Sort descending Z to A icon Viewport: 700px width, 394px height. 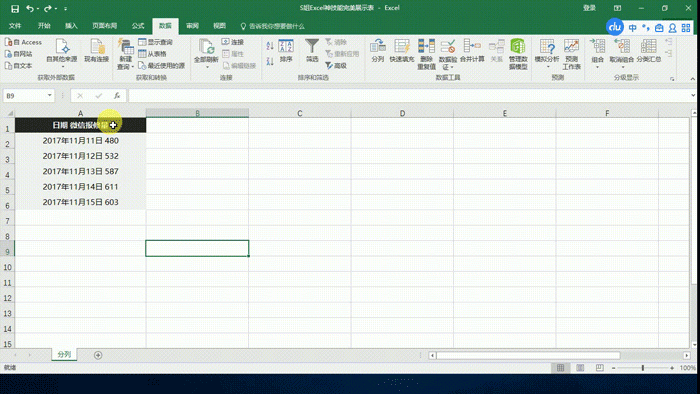click(x=270, y=61)
